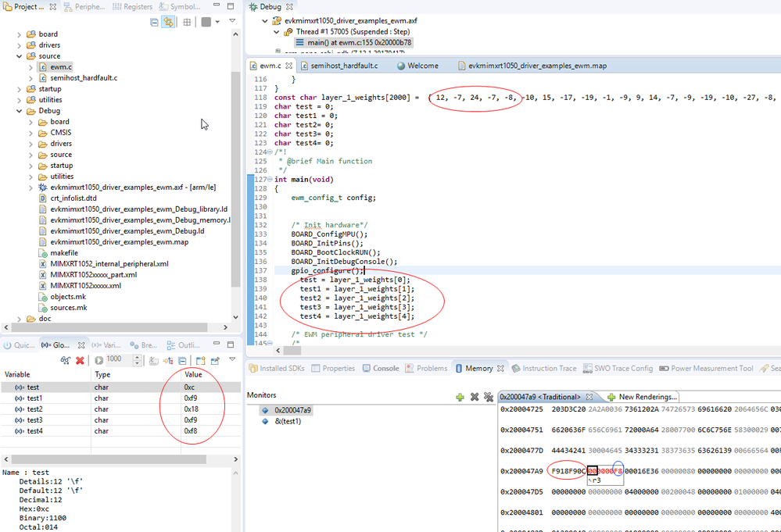The width and height of the screenshot is (781, 532).
Task: Click the live refresh play icon
Action: pos(99,360)
